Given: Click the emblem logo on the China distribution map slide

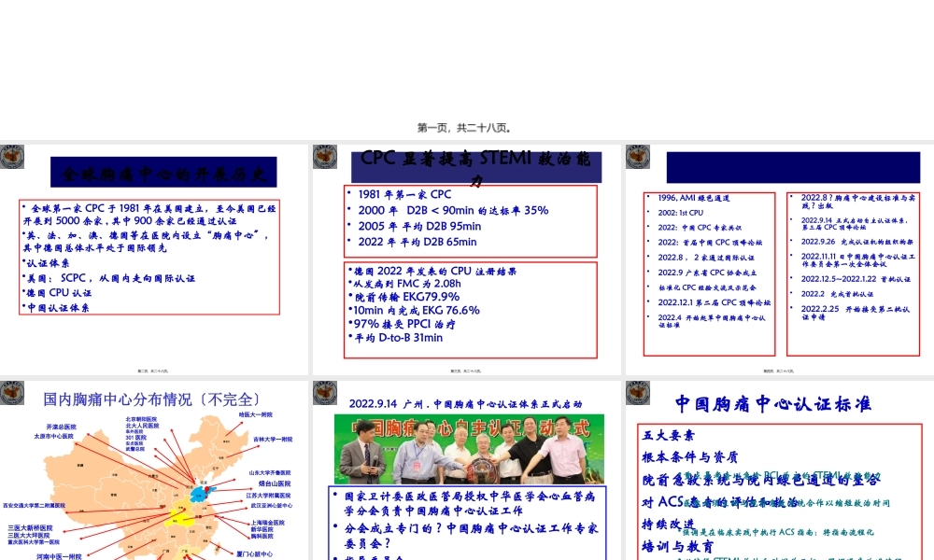Looking at the screenshot, I should click(x=12, y=394).
